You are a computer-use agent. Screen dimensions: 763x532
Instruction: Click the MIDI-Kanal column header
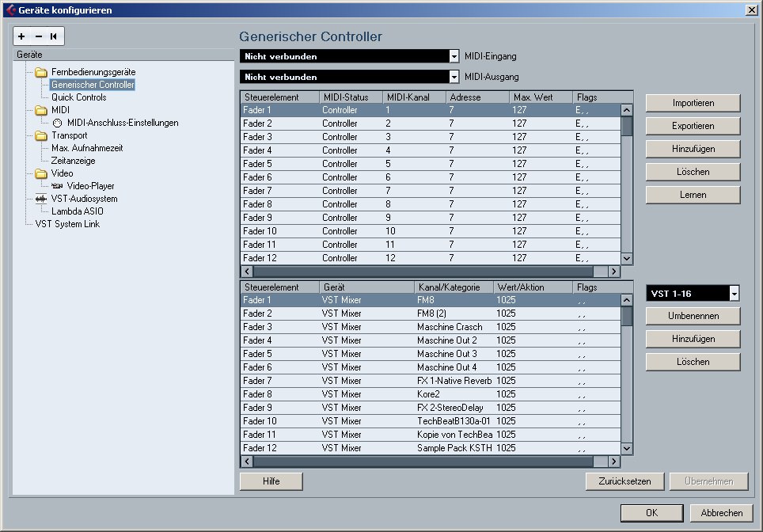414,97
